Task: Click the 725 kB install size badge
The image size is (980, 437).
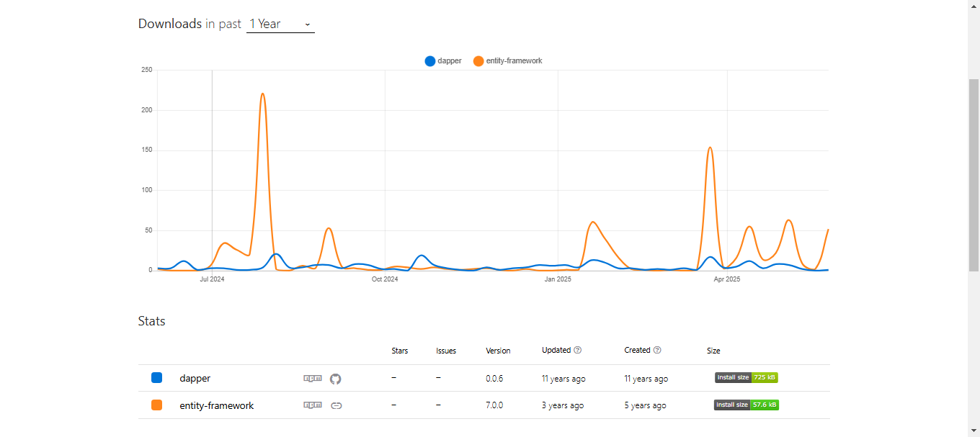Action: click(x=746, y=377)
